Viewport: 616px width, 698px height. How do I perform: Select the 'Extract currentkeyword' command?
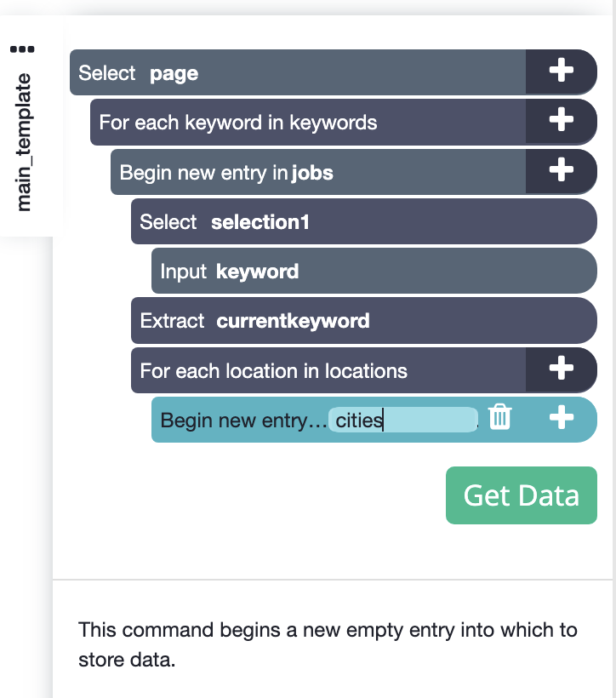pos(363,321)
